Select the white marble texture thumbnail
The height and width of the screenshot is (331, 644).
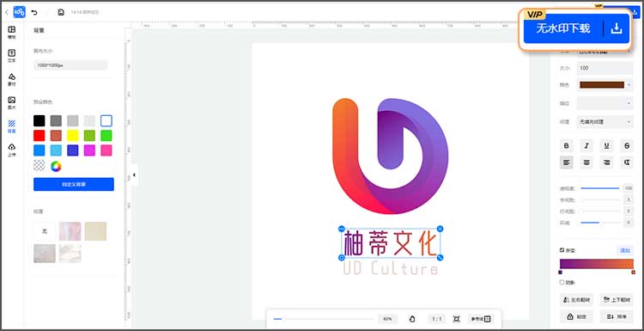point(70,254)
